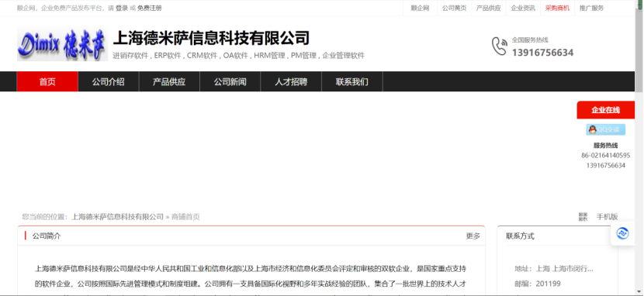The height and width of the screenshot is (296, 644).
Task: Click the Dimix 德米萨 company logo
Action: pos(62,44)
